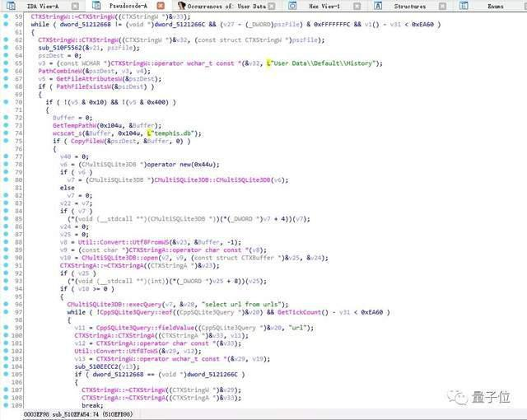Screen dimensions: 527x420
Task: Toggle breakpoint dot on line 90
Action: click(6, 258)
